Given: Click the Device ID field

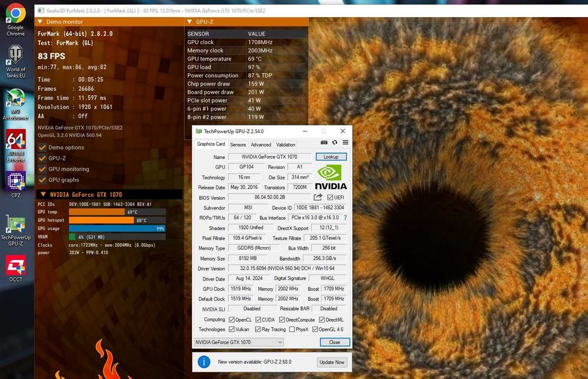Looking at the screenshot, I should pyautogui.click(x=320, y=208).
